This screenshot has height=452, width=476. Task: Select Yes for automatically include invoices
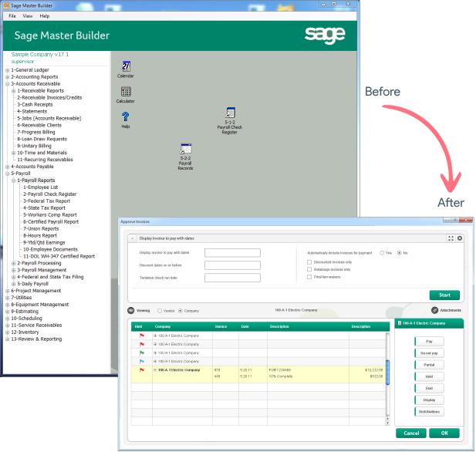382,253
